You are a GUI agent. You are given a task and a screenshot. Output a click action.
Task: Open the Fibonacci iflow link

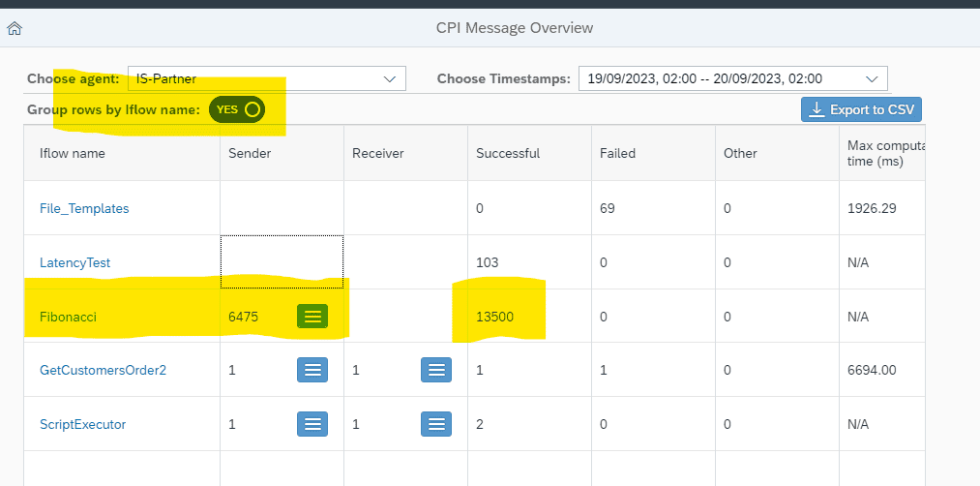[x=68, y=317]
